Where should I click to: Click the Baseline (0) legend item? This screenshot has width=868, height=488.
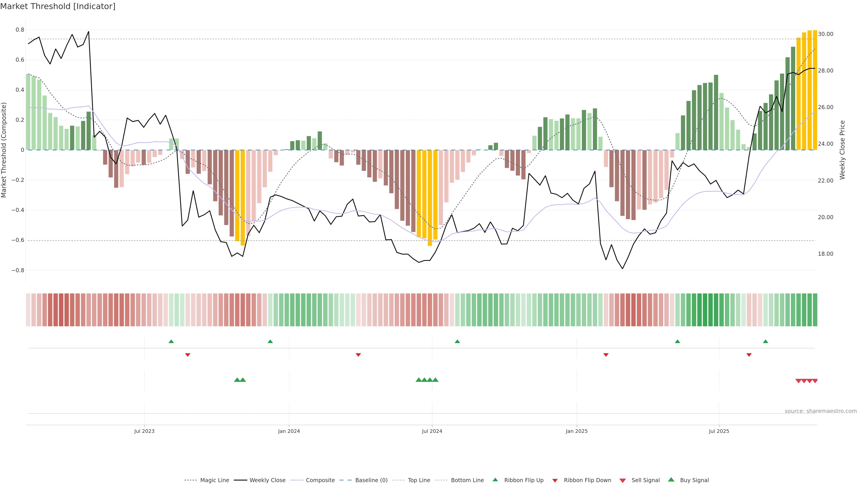pyautogui.click(x=371, y=480)
